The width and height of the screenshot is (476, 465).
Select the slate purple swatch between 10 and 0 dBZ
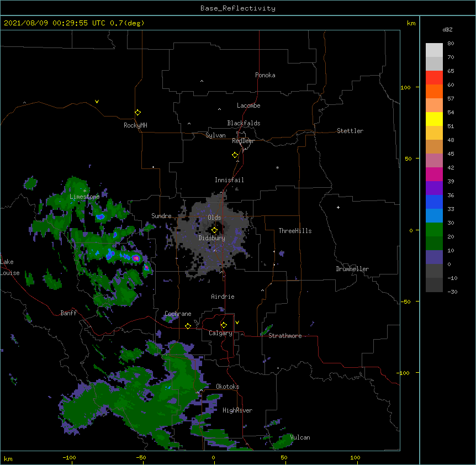click(434, 257)
